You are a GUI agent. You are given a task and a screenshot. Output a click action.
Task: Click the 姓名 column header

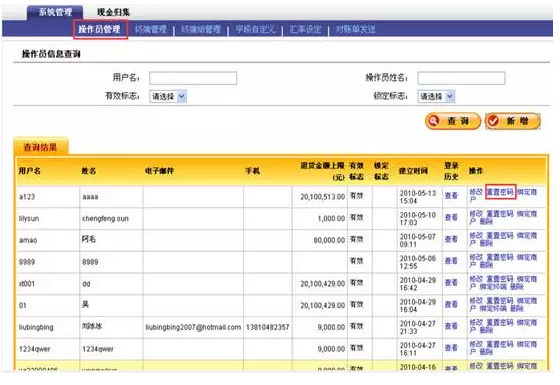point(89,171)
